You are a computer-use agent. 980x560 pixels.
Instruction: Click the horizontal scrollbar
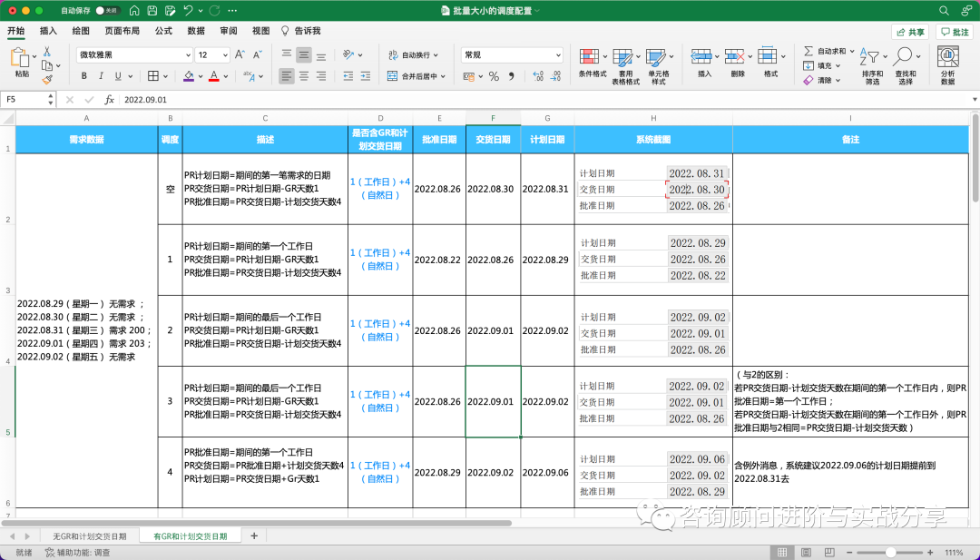point(257,523)
